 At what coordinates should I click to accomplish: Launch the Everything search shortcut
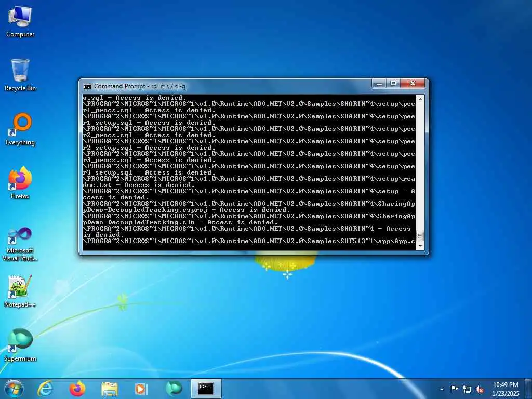(20, 129)
